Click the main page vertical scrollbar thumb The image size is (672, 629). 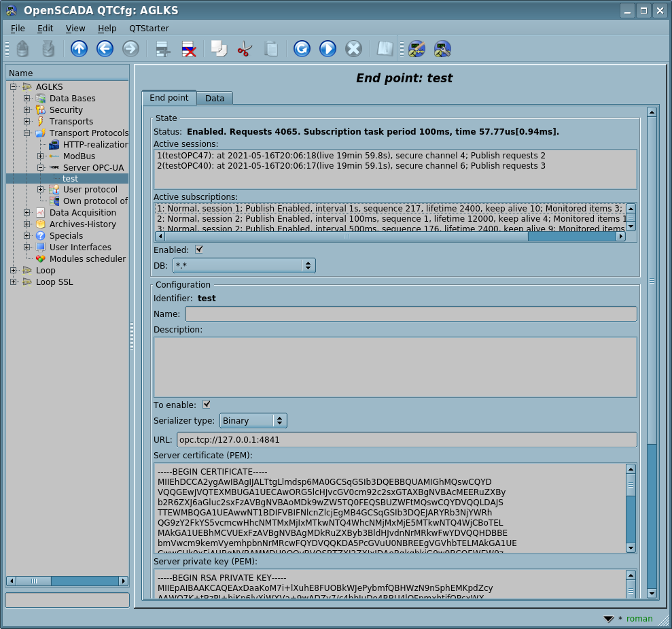(x=652, y=281)
